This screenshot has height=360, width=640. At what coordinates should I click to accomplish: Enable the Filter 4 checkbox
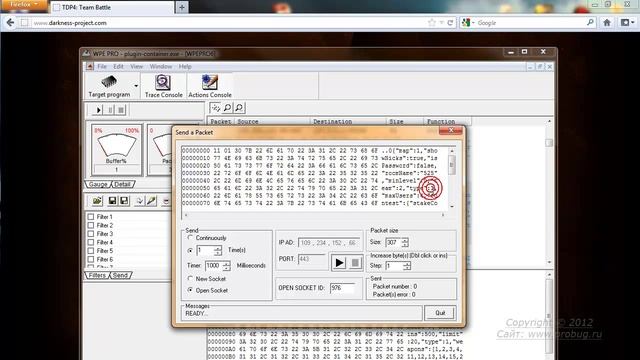click(91, 242)
